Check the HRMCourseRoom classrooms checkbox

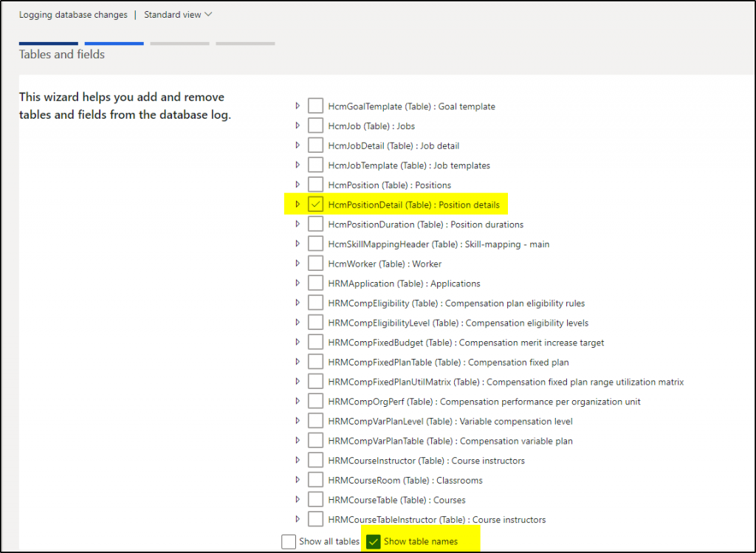(x=315, y=479)
